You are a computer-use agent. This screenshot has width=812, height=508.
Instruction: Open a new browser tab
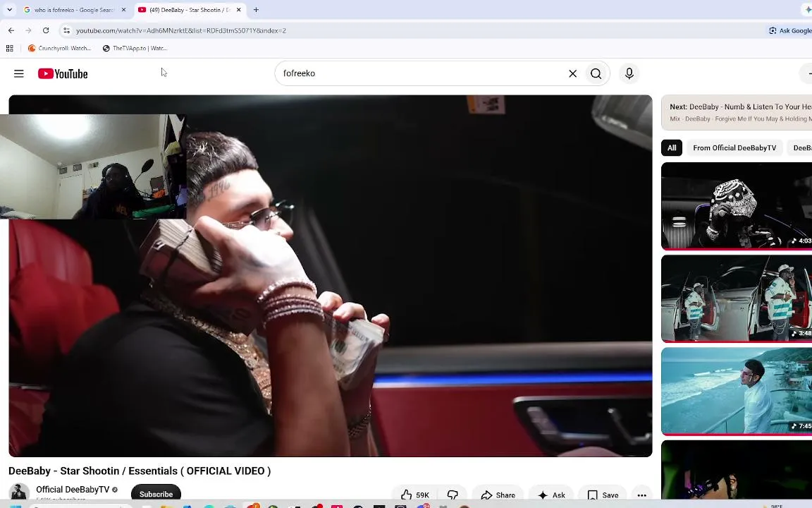point(256,10)
